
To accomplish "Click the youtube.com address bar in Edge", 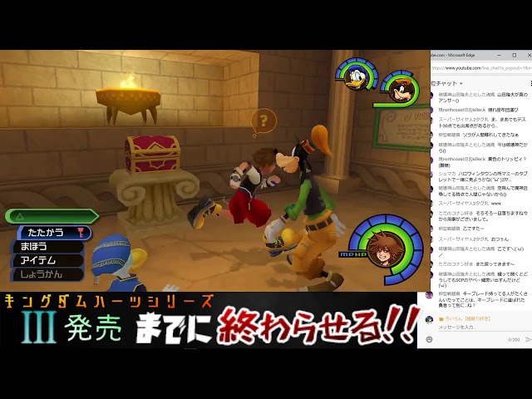I will [481, 68].
